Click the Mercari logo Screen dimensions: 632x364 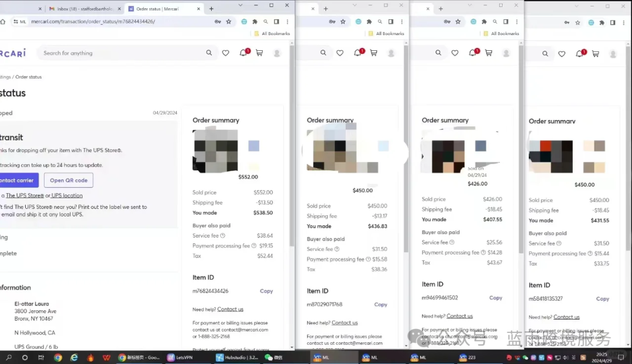(13, 53)
